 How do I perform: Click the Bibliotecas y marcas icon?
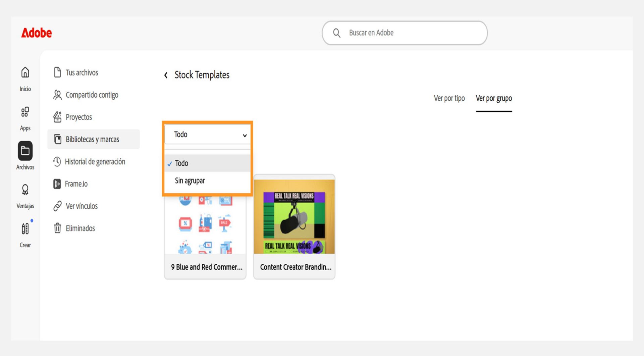(x=57, y=139)
